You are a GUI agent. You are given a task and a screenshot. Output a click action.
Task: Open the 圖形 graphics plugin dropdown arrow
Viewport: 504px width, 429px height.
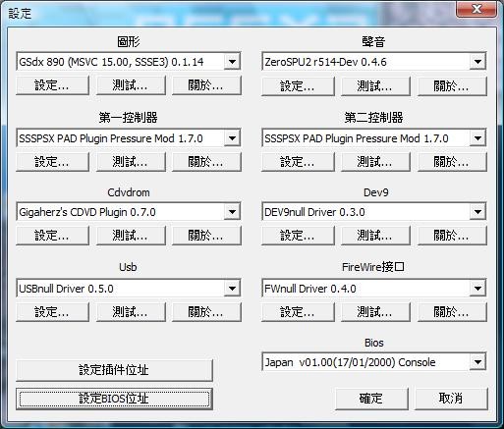tap(232, 62)
